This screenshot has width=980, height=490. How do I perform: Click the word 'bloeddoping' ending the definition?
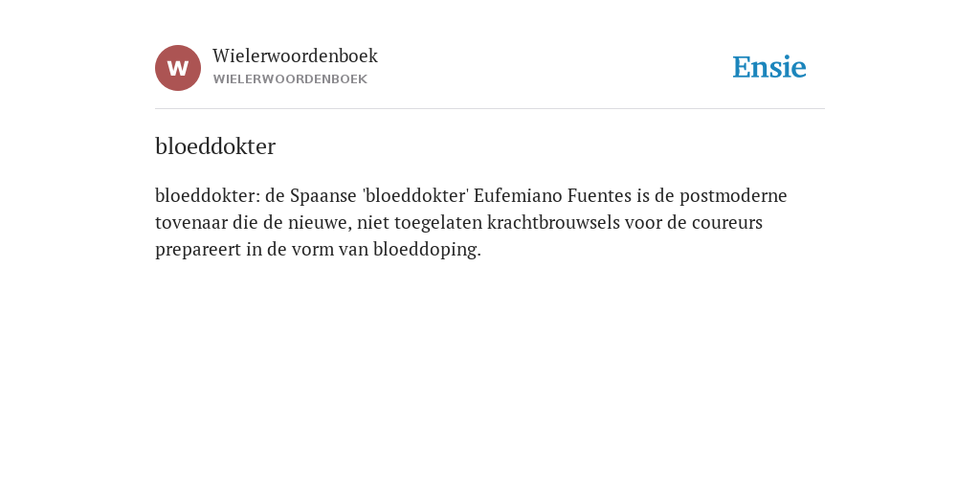[x=428, y=250]
